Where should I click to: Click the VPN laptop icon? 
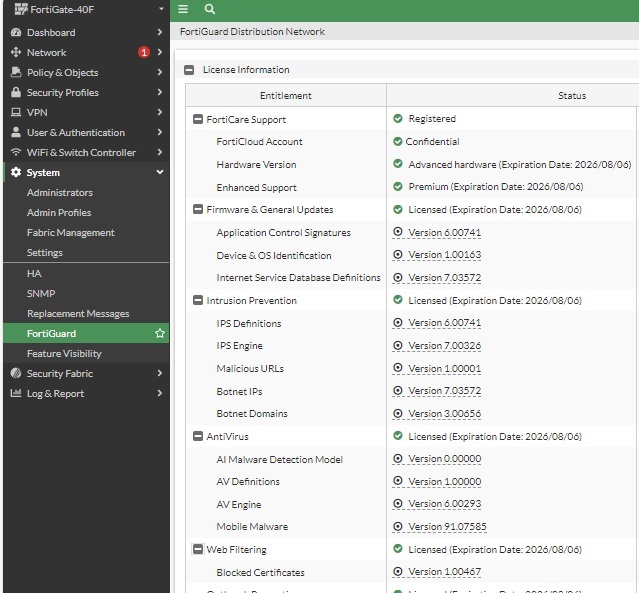[x=16, y=112]
